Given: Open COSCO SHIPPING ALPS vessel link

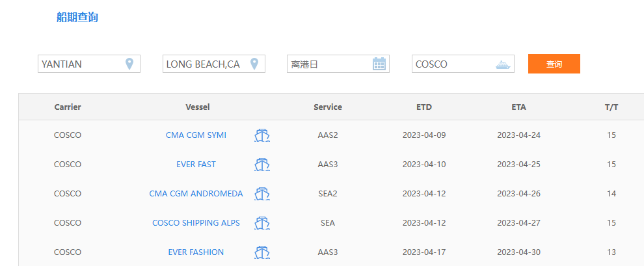Looking at the screenshot, I should pyautogui.click(x=196, y=223).
